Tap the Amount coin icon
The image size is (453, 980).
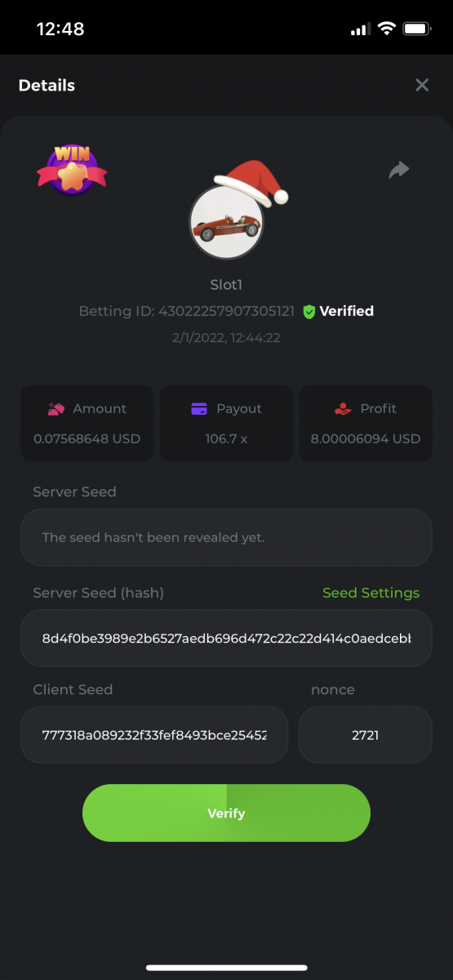coord(56,408)
